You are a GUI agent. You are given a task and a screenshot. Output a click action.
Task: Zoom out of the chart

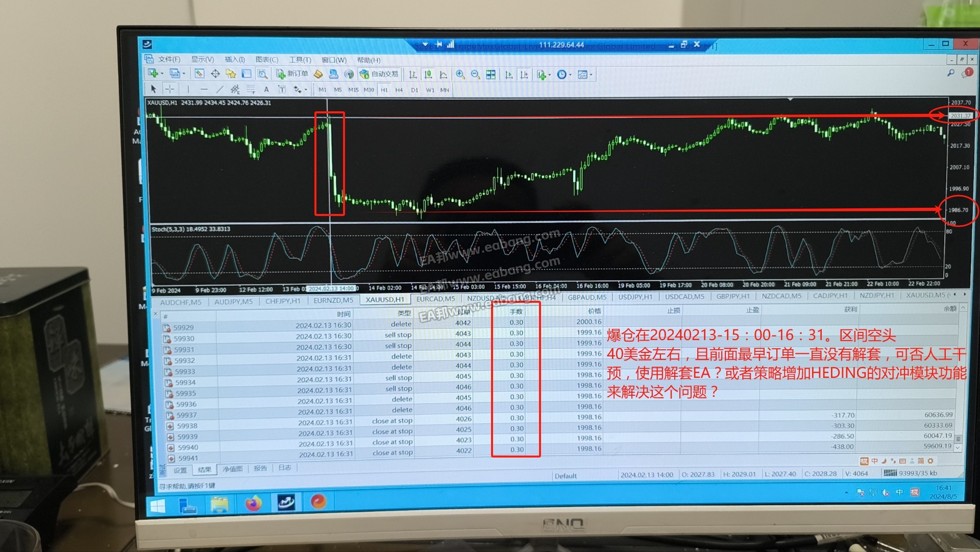pos(475,75)
